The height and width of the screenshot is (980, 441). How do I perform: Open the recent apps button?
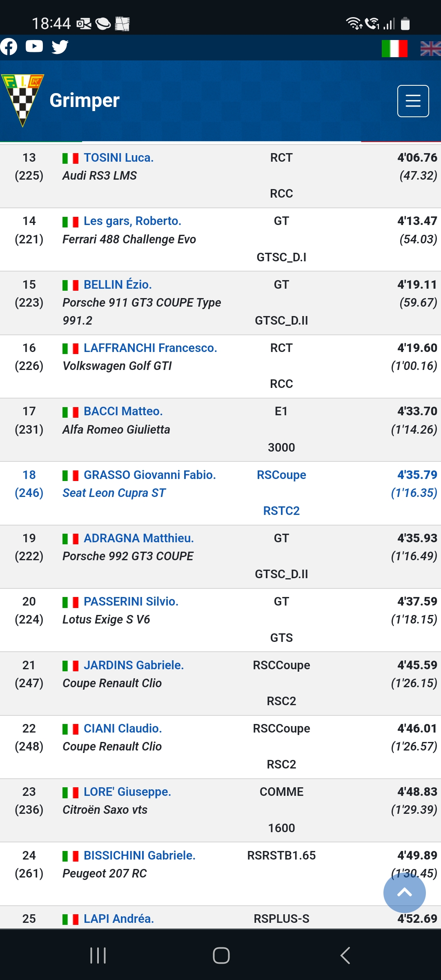(98, 955)
